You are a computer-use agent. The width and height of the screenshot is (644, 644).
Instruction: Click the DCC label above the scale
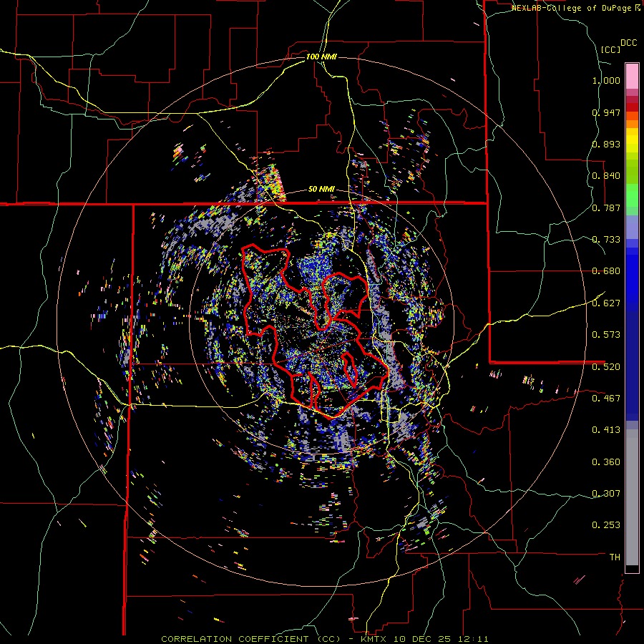coord(629,43)
